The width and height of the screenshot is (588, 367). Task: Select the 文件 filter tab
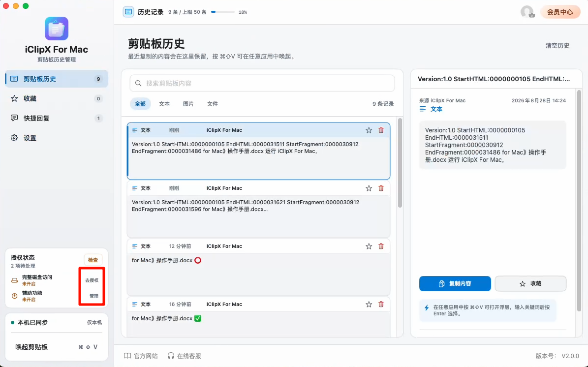tap(213, 104)
